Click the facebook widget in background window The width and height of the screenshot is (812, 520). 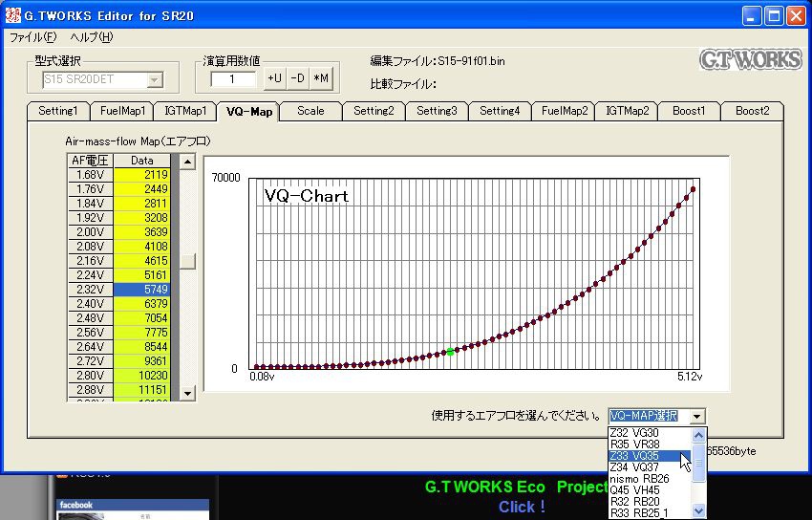133,509
